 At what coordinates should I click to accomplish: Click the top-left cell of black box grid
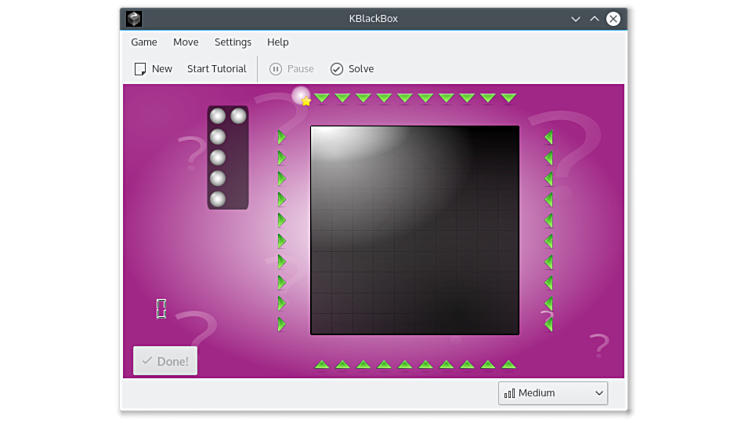point(321,137)
